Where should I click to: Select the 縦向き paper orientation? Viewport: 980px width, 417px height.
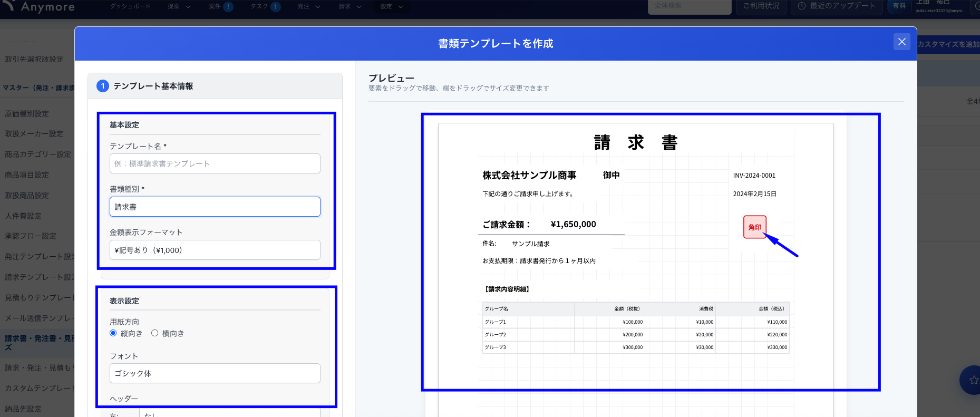click(x=113, y=333)
